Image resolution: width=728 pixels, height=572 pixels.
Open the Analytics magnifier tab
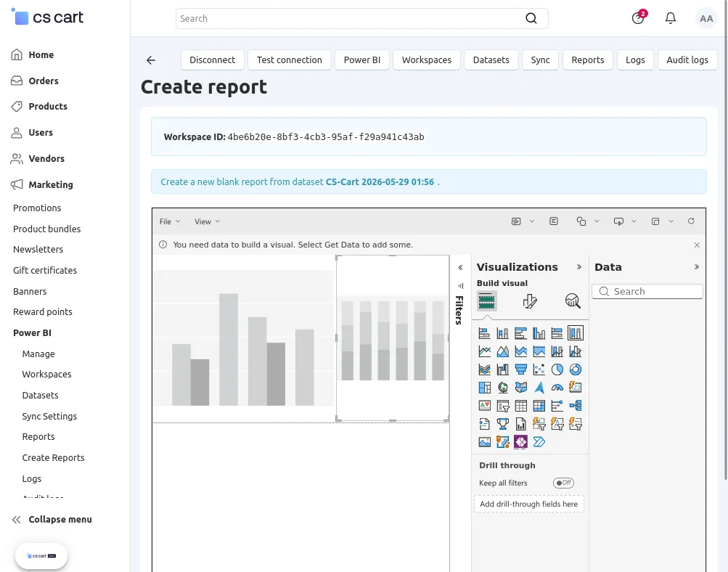[573, 301]
